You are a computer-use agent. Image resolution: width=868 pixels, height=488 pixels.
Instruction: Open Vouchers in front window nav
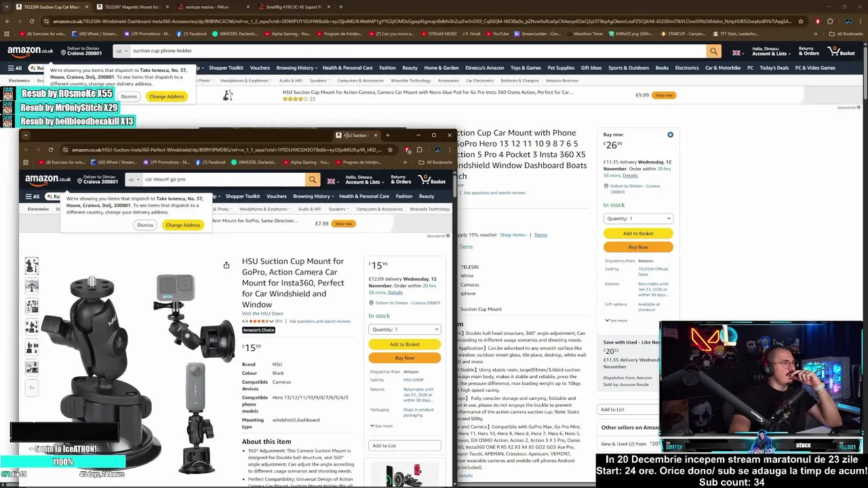[277, 197]
